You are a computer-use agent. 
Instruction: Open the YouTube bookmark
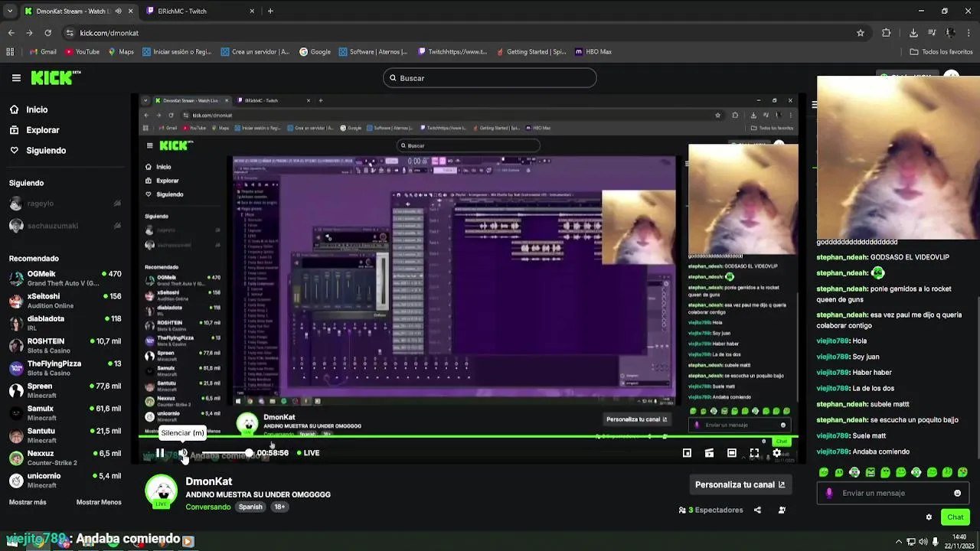(x=82, y=52)
